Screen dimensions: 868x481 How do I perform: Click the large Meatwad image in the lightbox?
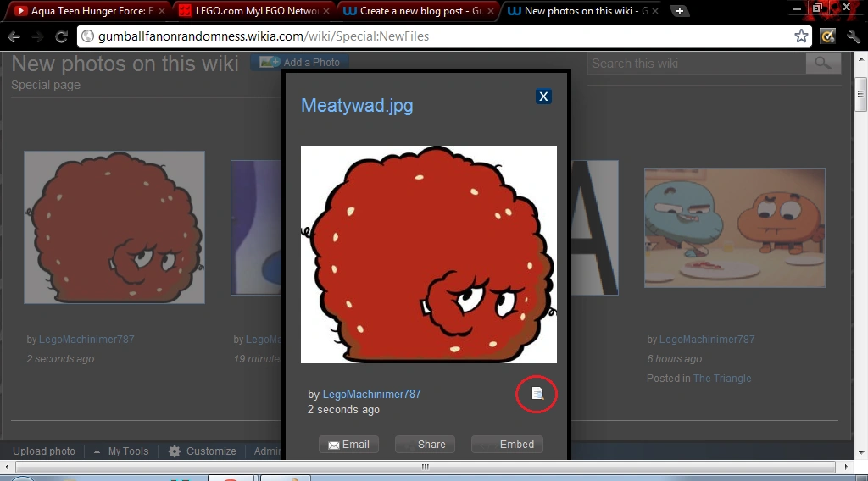[428, 254]
